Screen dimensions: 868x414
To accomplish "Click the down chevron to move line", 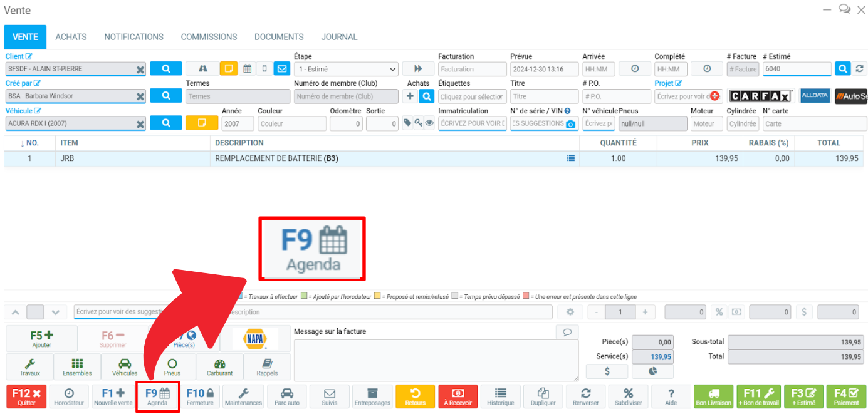I will coord(56,312).
